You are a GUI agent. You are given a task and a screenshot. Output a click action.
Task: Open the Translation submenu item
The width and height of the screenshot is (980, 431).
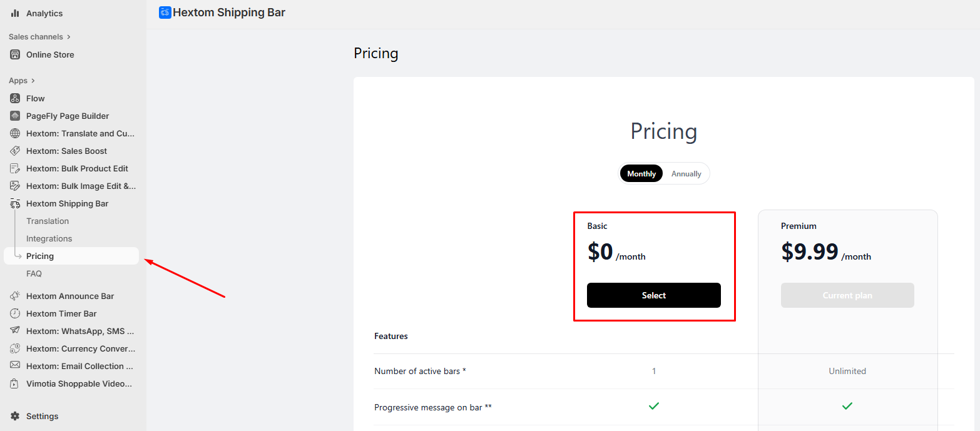48,221
